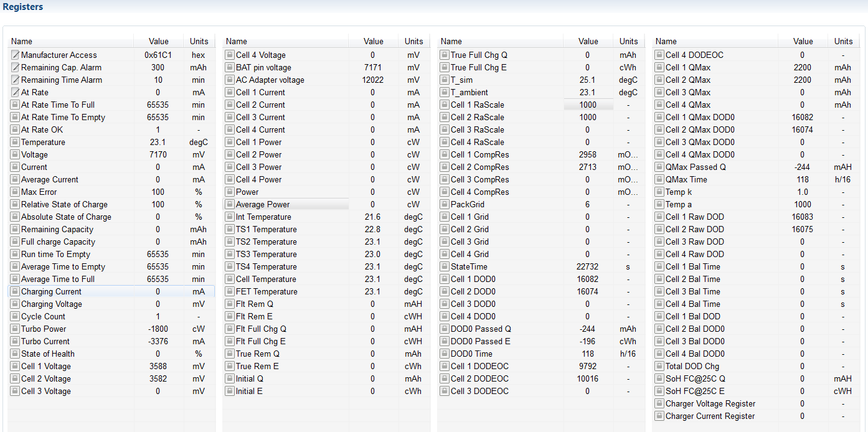Screen dimensions: 868x432
Task: Select the Remaining Cap. Alarm value 300
Action: 158,67
